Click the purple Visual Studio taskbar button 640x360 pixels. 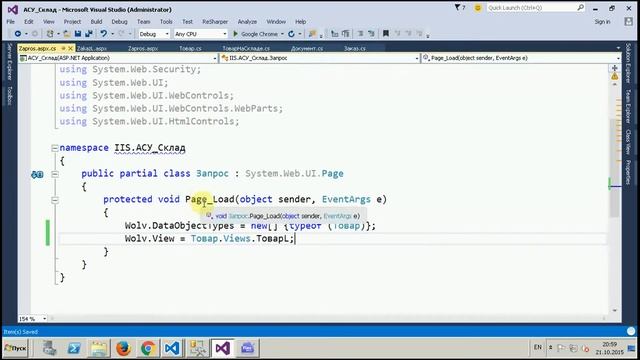click(222, 348)
